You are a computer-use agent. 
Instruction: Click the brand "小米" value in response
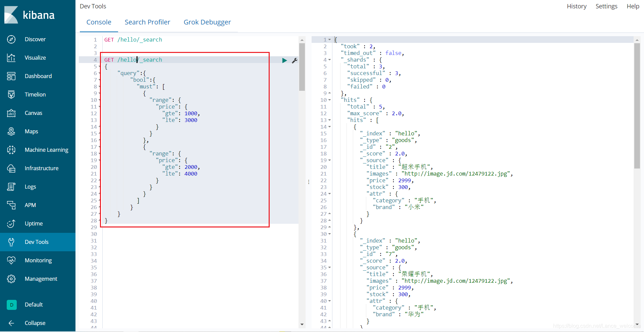(414, 207)
